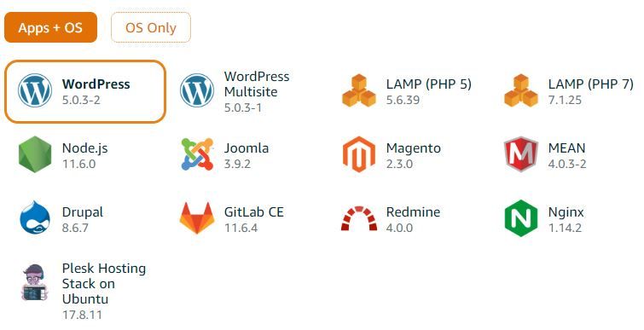The image size is (644, 330).
Task: Select the WordPress blueprint icon
Action: 35,90
